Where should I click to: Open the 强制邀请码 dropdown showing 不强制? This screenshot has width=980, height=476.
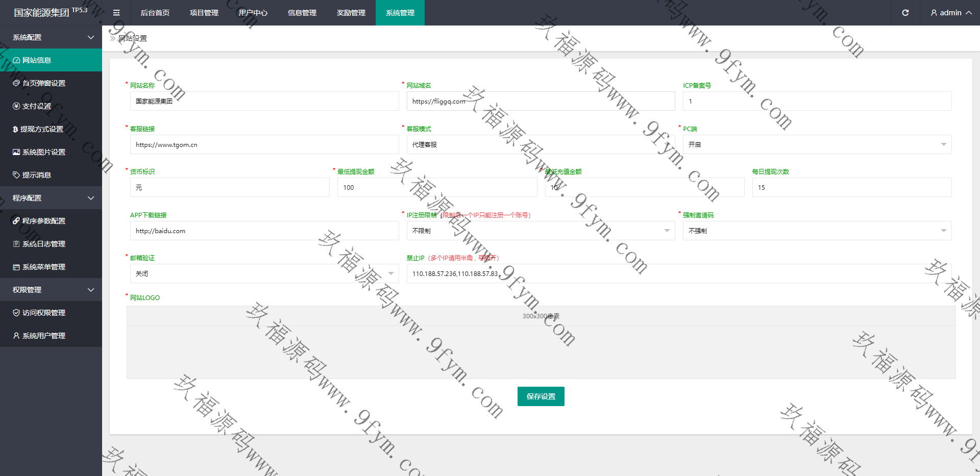click(817, 231)
